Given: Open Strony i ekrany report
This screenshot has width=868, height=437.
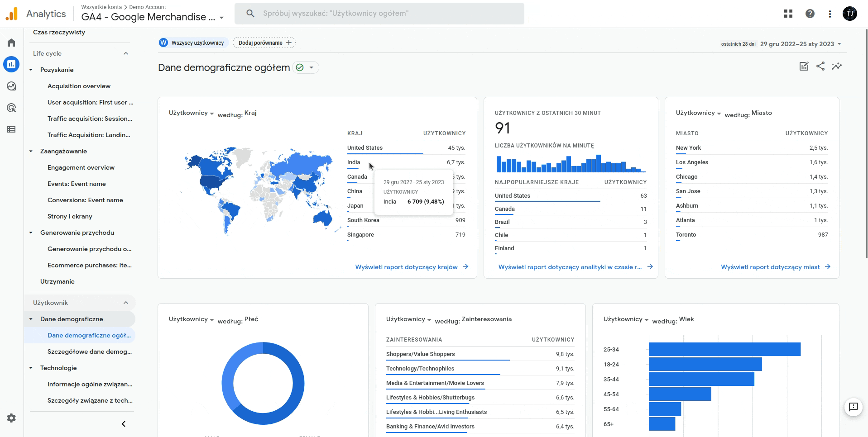Looking at the screenshot, I should tap(70, 216).
